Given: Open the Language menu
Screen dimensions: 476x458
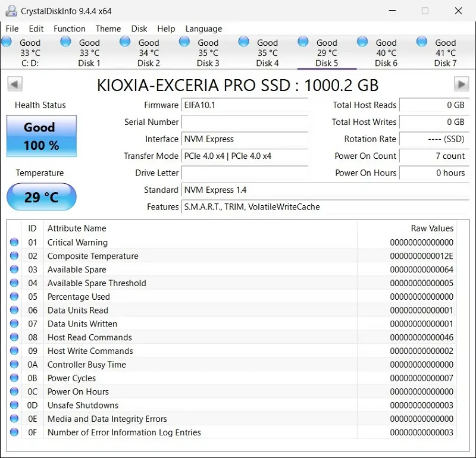Looking at the screenshot, I should click(203, 29).
